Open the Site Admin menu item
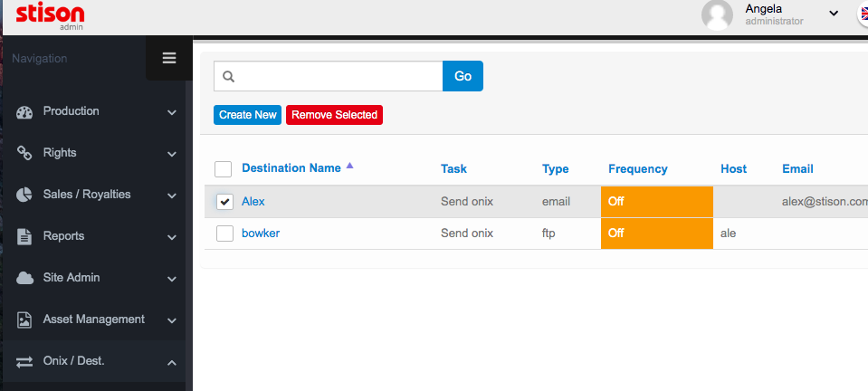 [71, 278]
